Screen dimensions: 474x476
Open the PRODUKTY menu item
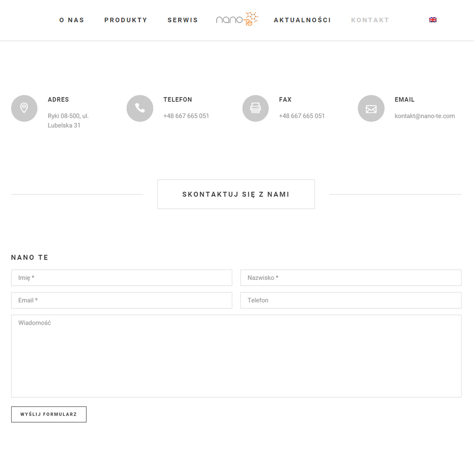(x=126, y=20)
